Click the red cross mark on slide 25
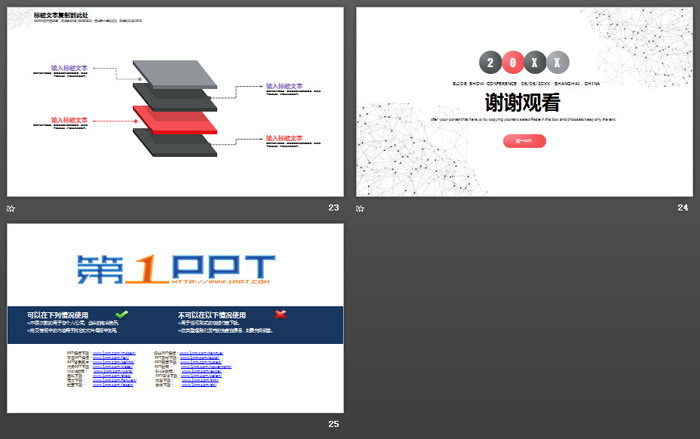This screenshot has width=700, height=439. tap(280, 314)
